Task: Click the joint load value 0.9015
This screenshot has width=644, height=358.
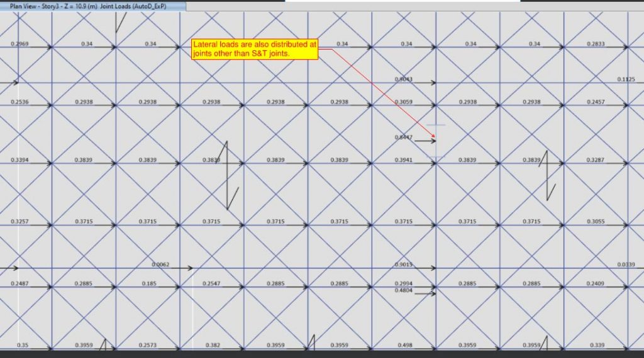Action: pyautogui.click(x=404, y=264)
